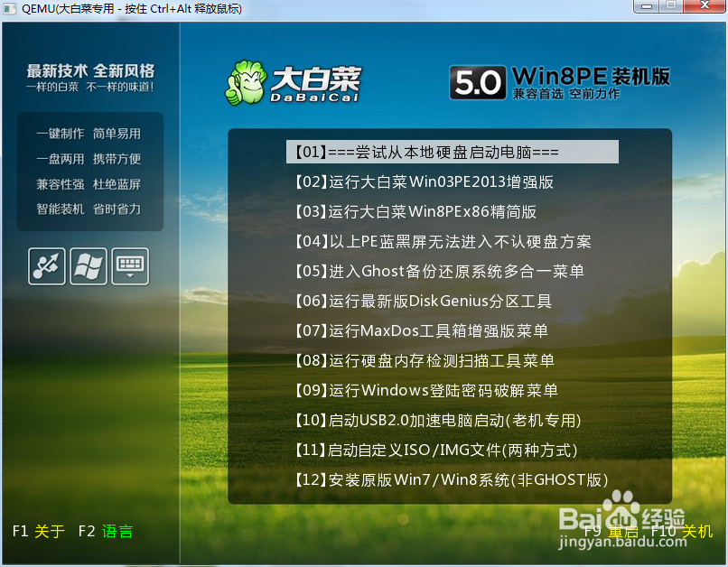Maximize the QEMU window

coord(671,6)
